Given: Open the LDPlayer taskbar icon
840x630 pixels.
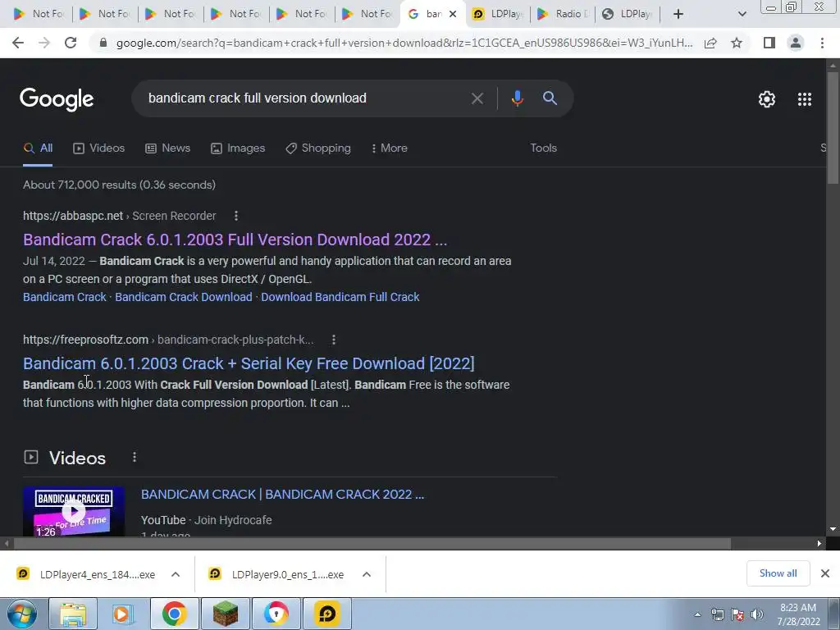Looking at the screenshot, I should click(x=327, y=614).
